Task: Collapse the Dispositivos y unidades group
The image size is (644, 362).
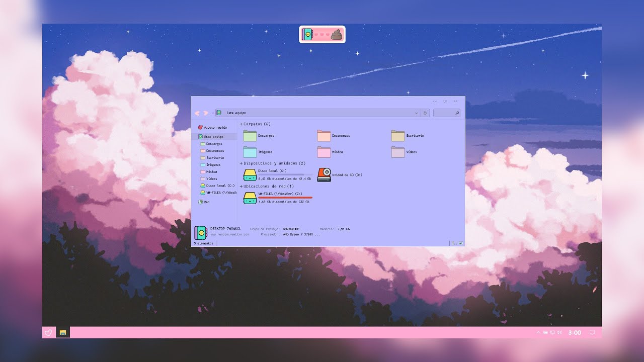Action: [x=241, y=163]
